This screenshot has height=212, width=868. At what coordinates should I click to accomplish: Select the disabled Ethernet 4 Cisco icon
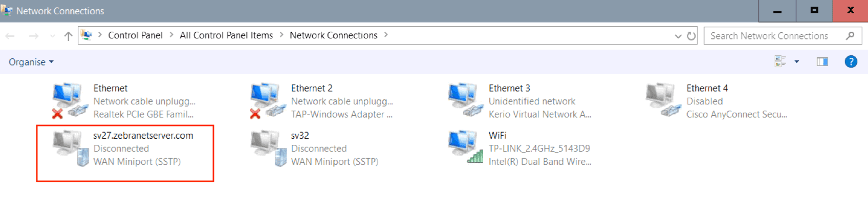click(x=660, y=100)
